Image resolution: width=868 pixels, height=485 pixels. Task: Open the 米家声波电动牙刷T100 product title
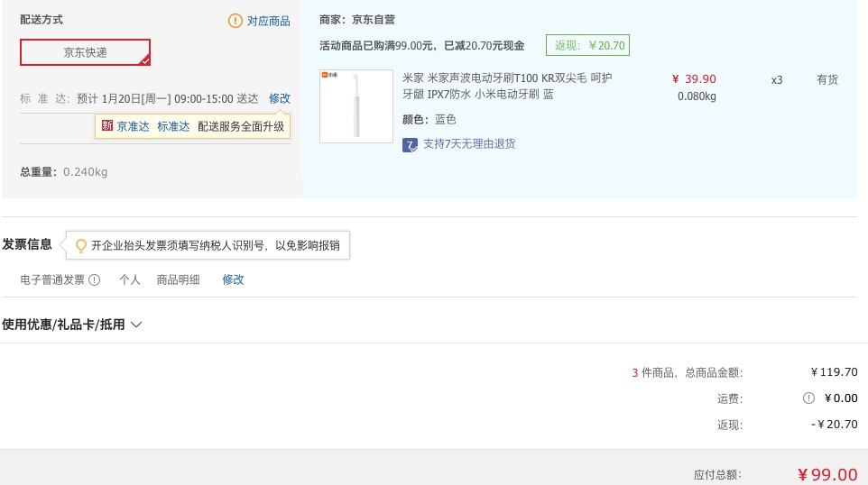[507, 87]
